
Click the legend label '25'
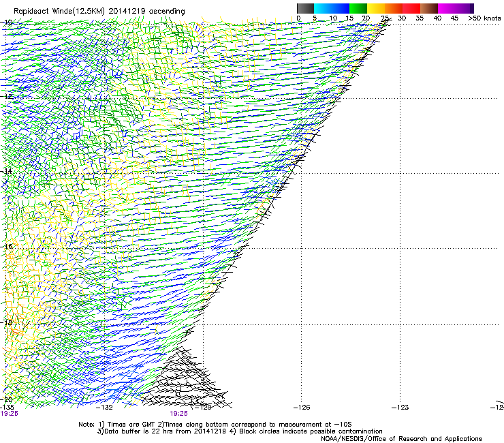click(x=384, y=18)
